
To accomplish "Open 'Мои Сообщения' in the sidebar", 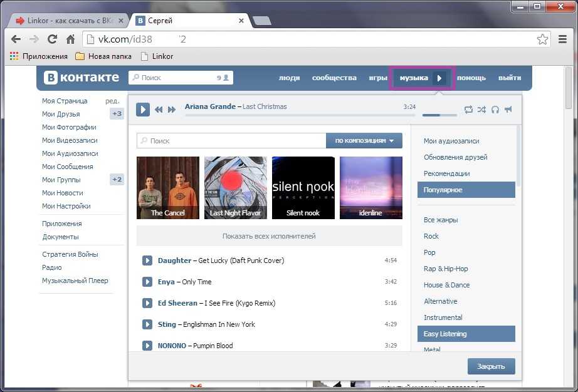I will pyautogui.click(x=68, y=167).
